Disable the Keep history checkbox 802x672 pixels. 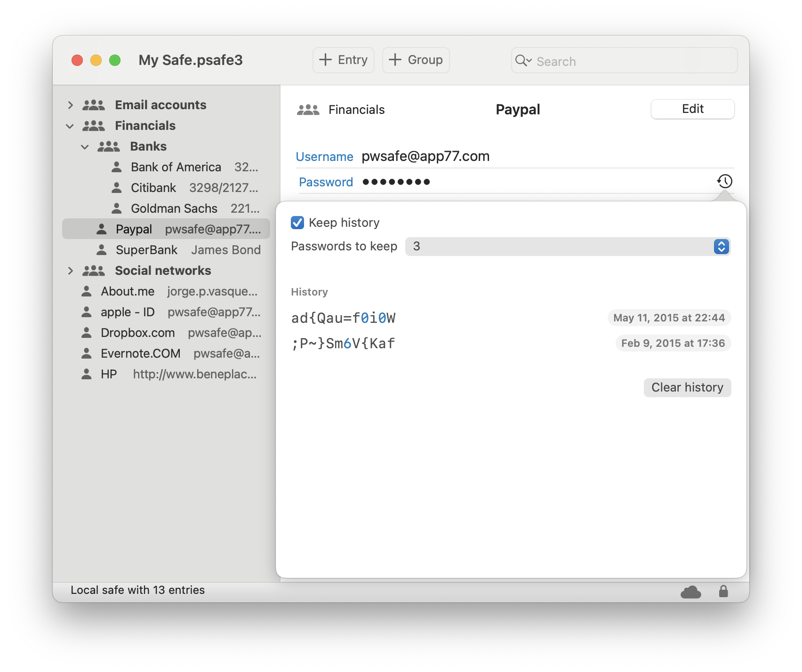pos(297,223)
